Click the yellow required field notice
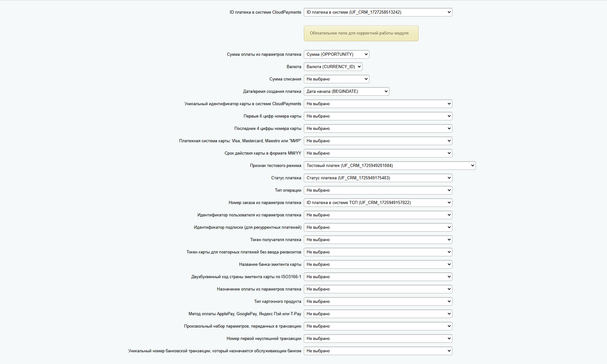 [361, 33]
